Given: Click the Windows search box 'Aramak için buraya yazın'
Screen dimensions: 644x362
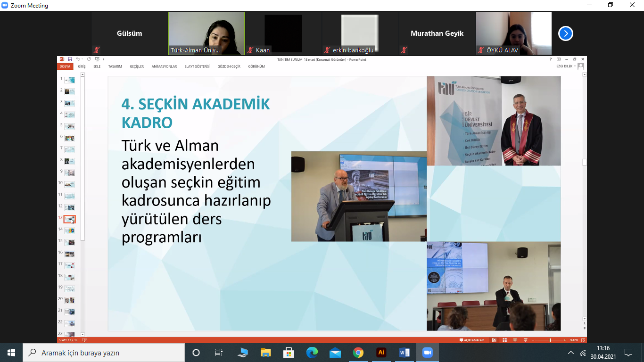Looking at the screenshot, I should tap(103, 353).
